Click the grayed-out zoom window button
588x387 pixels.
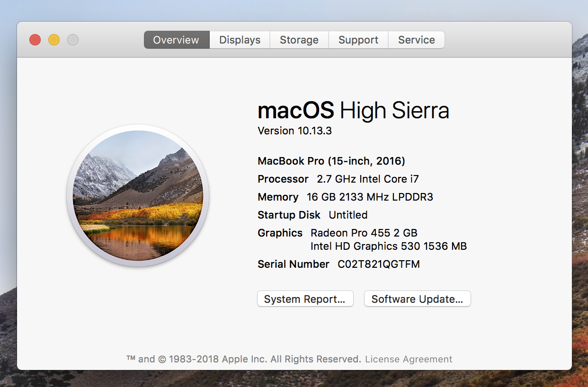(x=73, y=40)
